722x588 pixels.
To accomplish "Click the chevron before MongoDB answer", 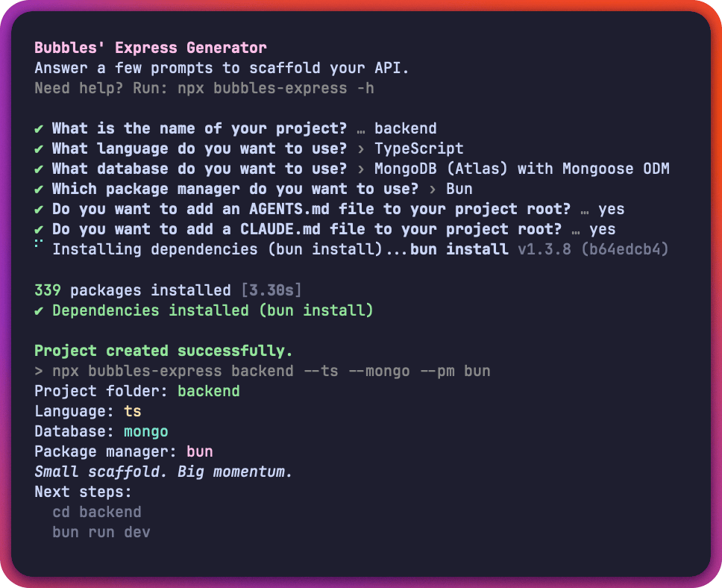I will point(361,169).
